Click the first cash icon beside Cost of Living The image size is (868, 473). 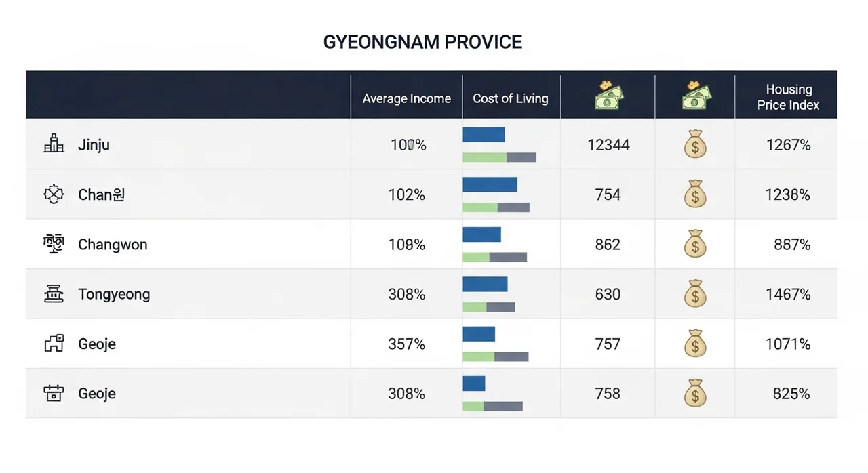point(608,96)
